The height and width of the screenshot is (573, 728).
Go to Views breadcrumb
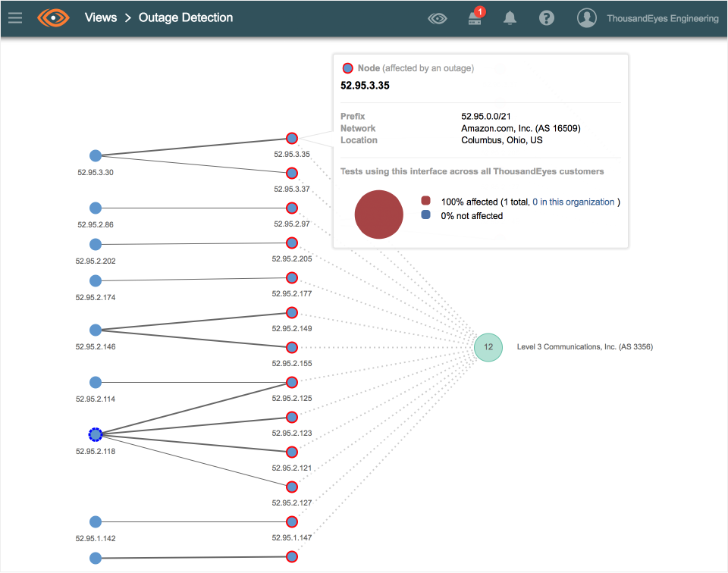[101, 17]
